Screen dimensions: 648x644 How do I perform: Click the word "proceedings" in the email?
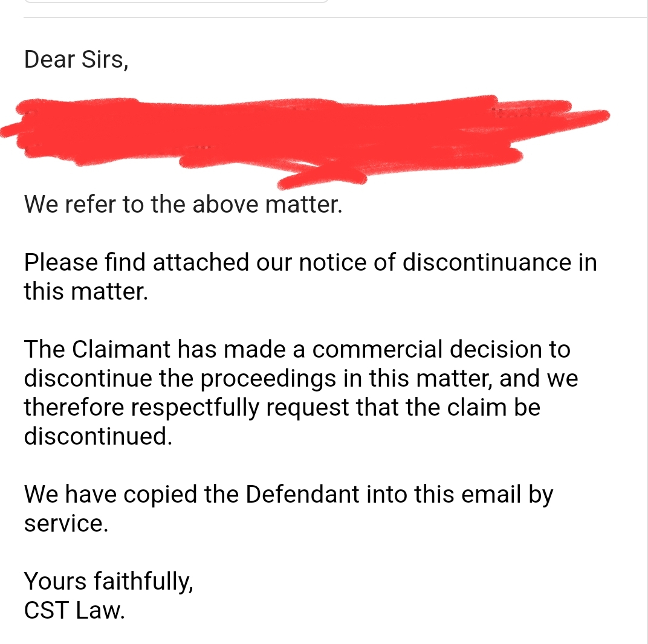pos(268,378)
